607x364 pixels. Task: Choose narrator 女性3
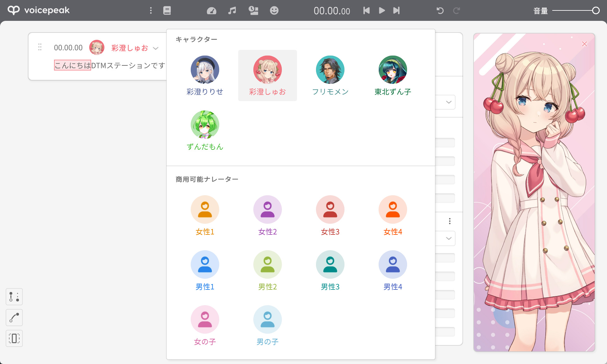pos(330,215)
